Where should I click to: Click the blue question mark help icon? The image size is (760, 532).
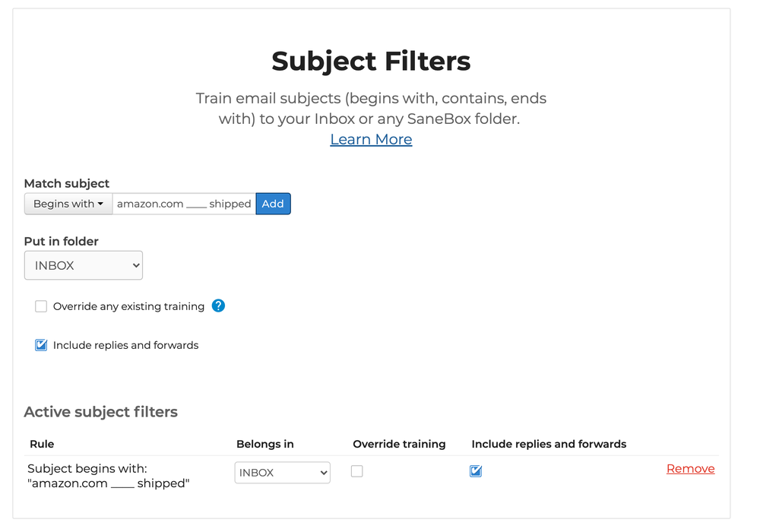[x=218, y=306]
